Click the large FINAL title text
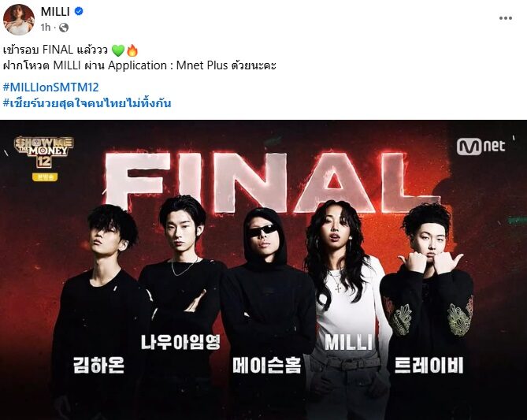This screenshot has width=527, height=420. pos(273,181)
